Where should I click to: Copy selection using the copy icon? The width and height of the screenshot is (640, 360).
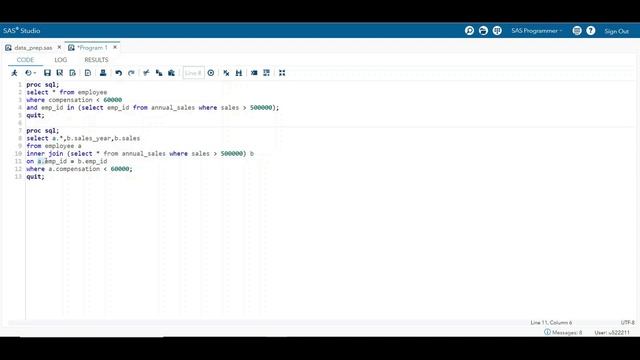point(159,73)
